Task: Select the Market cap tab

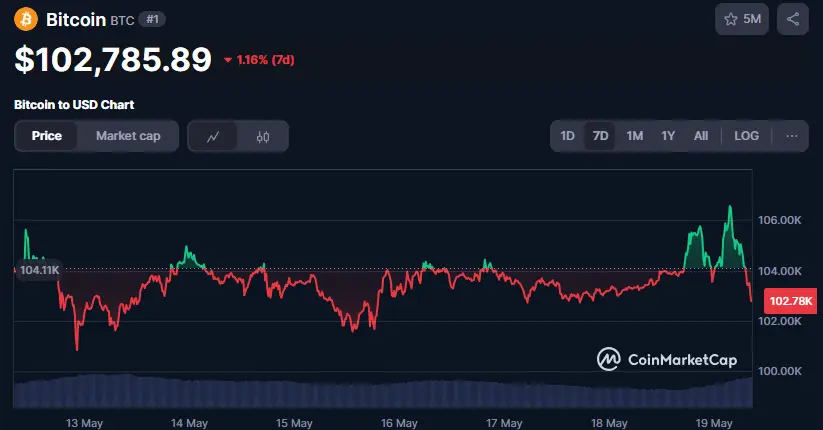Action: pyautogui.click(x=128, y=136)
